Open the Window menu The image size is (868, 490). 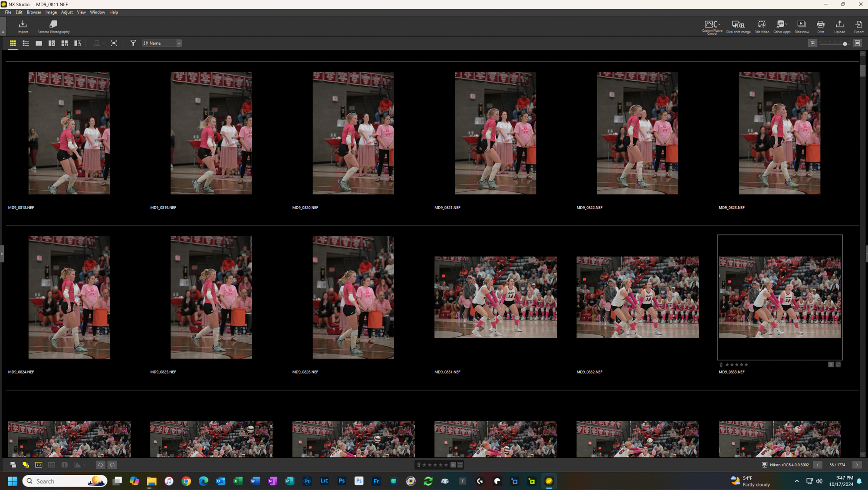click(x=98, y=12)
